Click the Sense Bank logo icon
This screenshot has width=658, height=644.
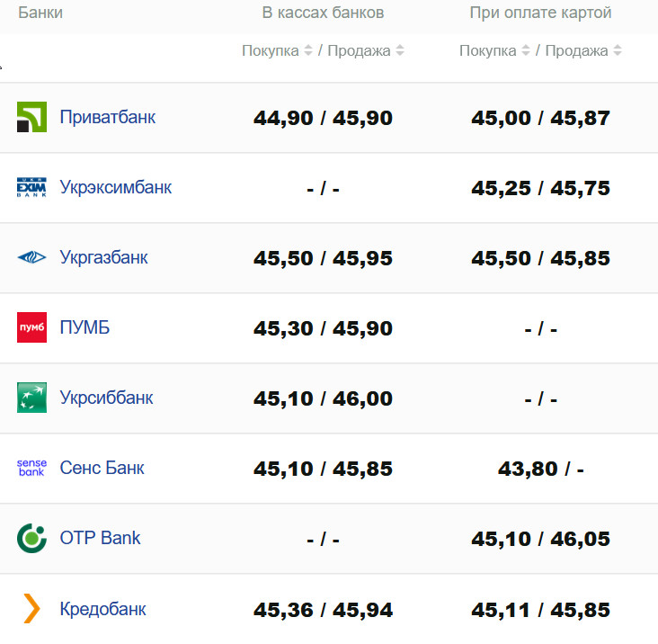click(x=31, y=468)
